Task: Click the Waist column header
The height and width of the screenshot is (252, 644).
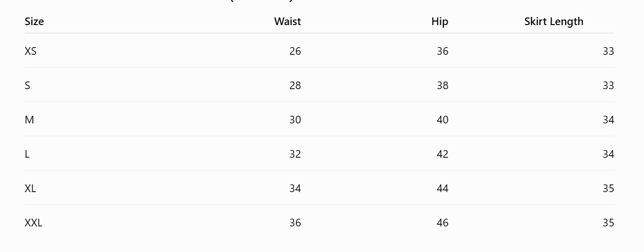Action: coord(287,22)
